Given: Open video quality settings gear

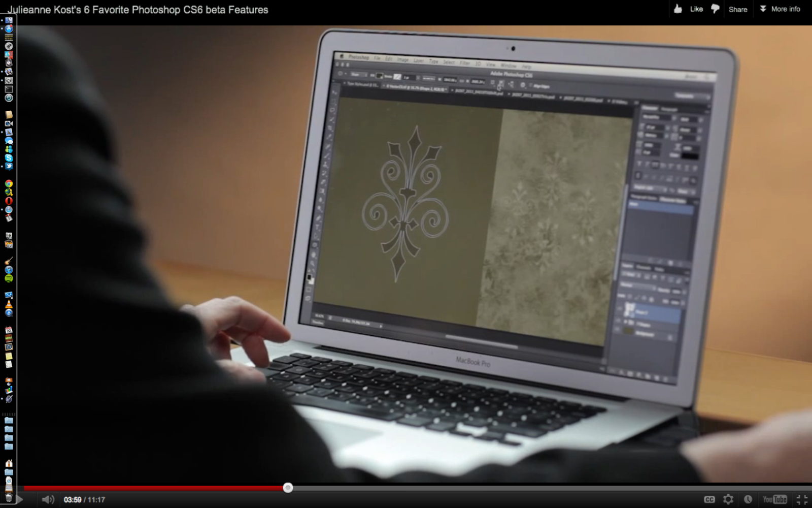Looking at the screenshot, I should [x=728, y=499].
